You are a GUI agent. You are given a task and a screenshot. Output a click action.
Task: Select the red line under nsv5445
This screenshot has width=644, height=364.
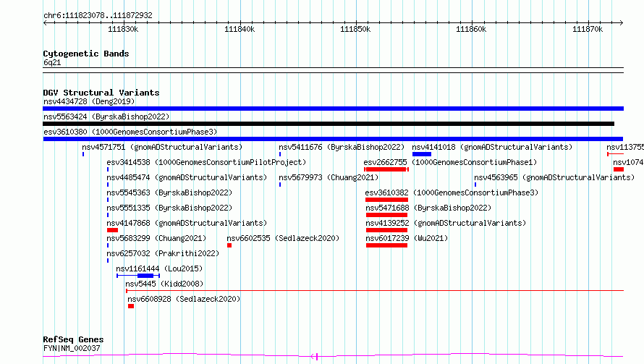click(375, 291)
